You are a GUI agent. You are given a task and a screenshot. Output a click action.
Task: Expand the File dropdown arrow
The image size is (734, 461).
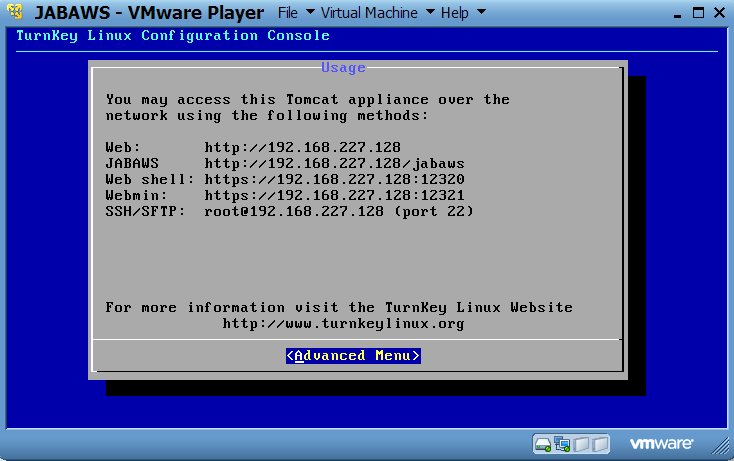(x=310, y=13)
